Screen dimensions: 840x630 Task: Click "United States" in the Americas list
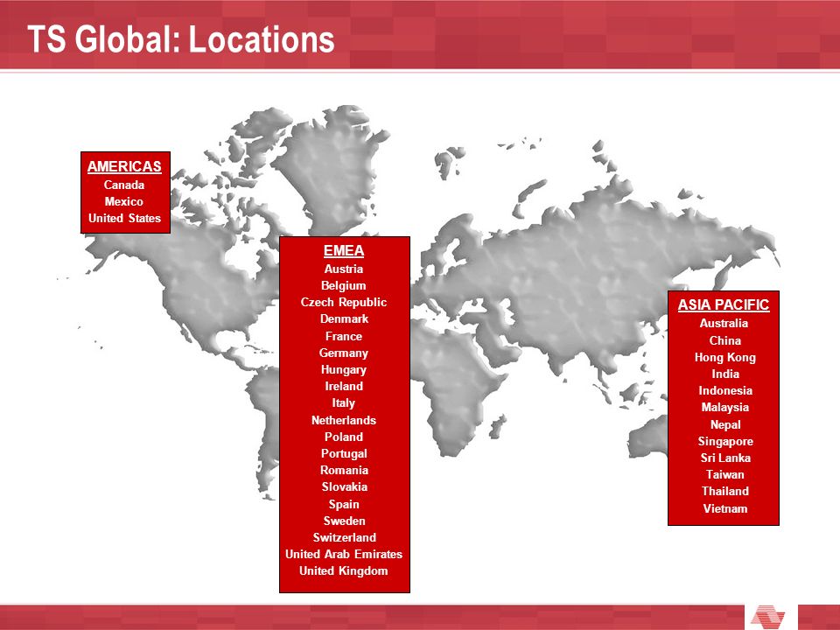pos(125,218)
